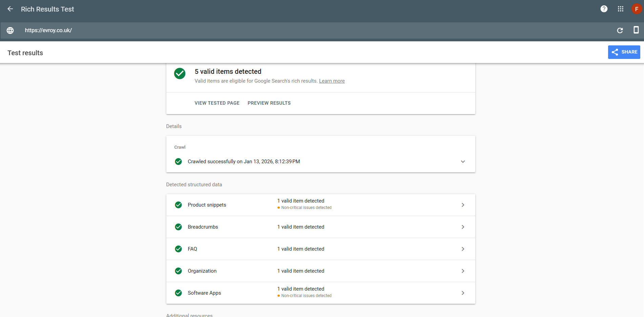Click the back arrow in the header
The image size is (644, 317).
tap(10, 9)
